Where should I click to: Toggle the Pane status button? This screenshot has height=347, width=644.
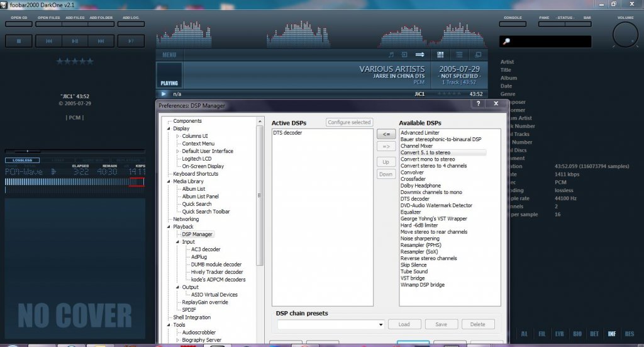(x=552, y=24)
